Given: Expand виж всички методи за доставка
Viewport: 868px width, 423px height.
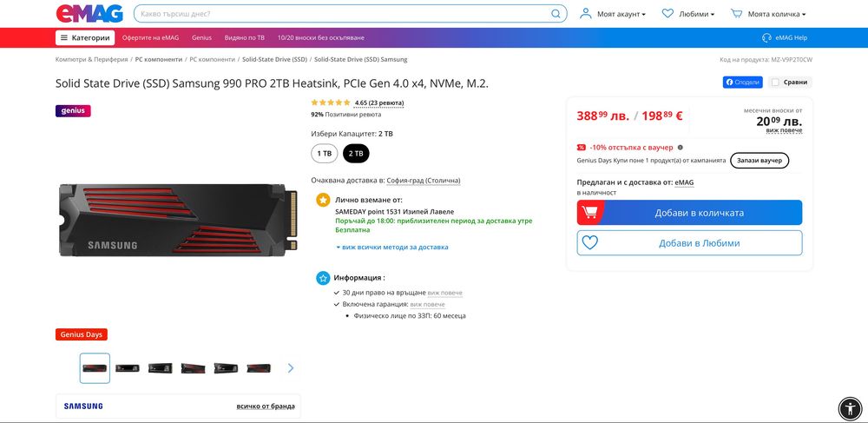Looking at the screenshot, I should coord(392,247).
